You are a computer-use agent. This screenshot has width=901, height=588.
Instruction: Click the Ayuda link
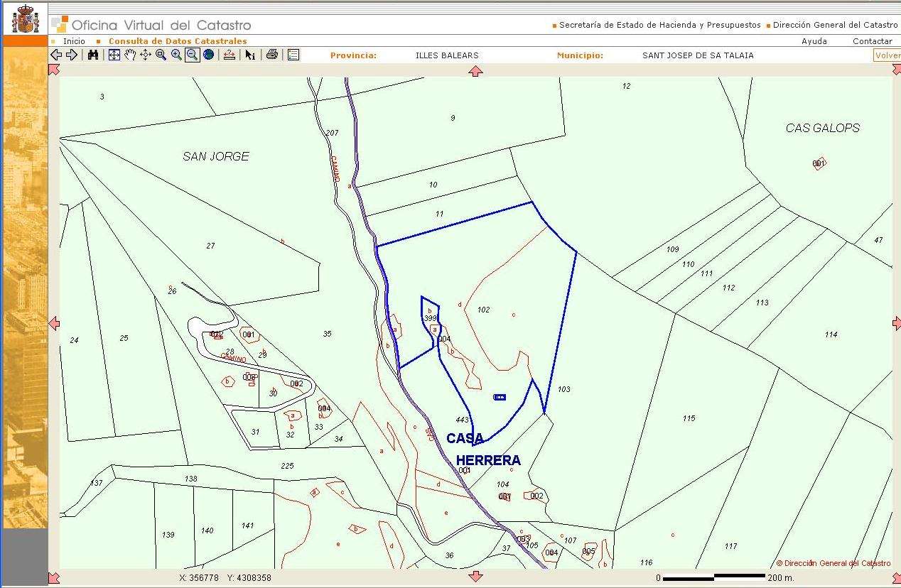pyautogui.click(x=814, y=41)
